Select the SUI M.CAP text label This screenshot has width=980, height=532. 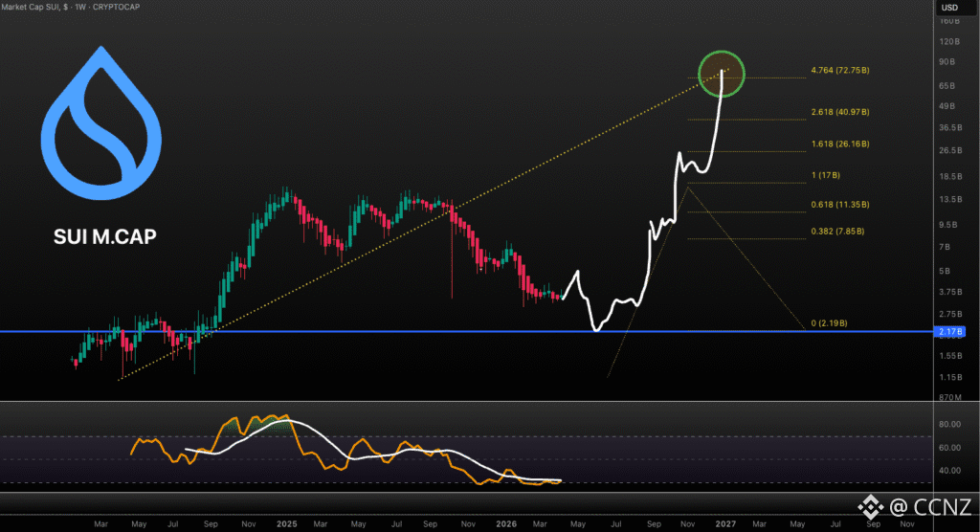click(105, 236)
